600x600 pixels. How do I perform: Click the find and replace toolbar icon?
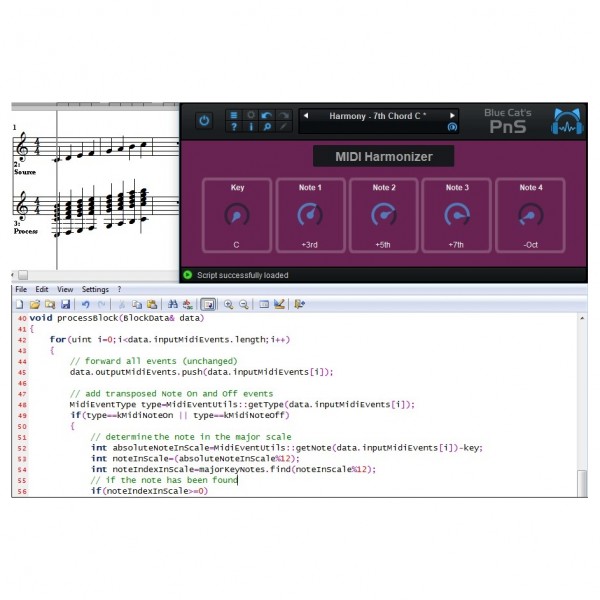click(x=188, y=304)
